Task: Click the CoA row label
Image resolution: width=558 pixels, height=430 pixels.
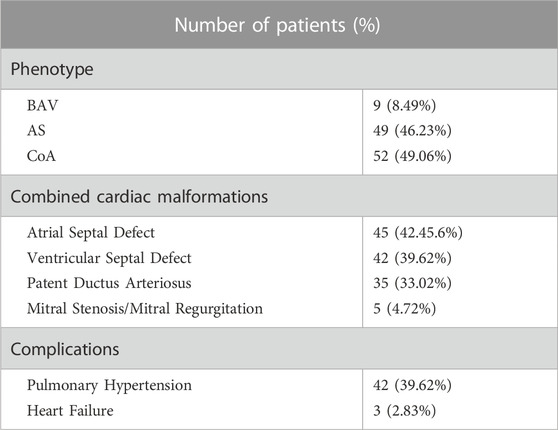Action: tap(41, 156)
